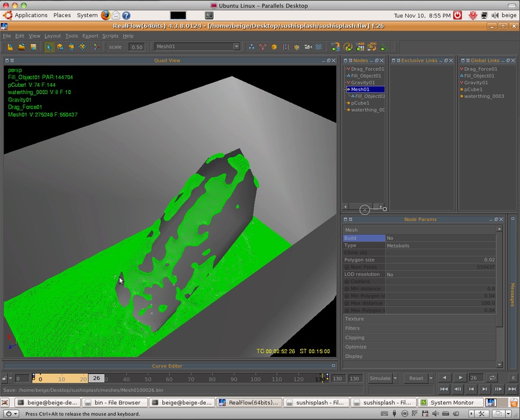This screenshot has width=520, height=420.
Task: Open the Mesh01 node dropdown in toolbar
Action: click(x=236, y=47)
